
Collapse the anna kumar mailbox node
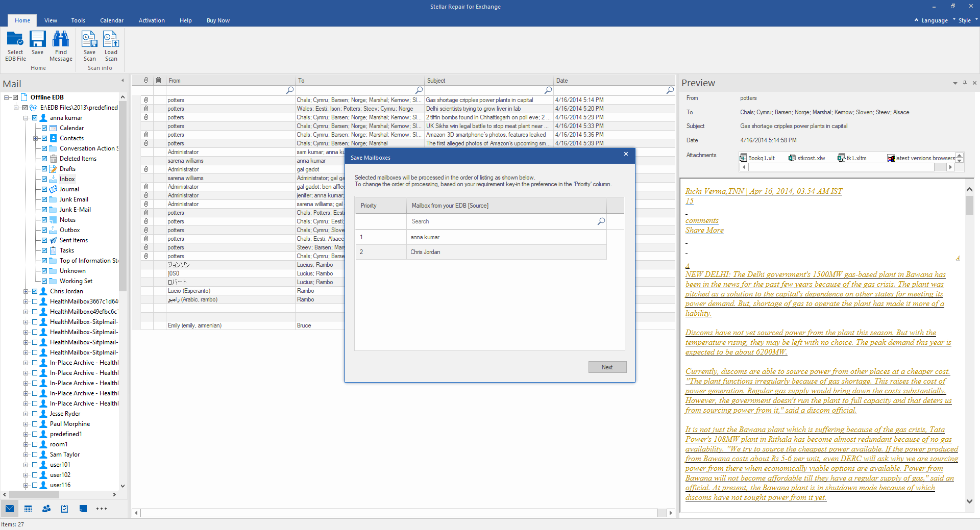(x=26, y=118)
